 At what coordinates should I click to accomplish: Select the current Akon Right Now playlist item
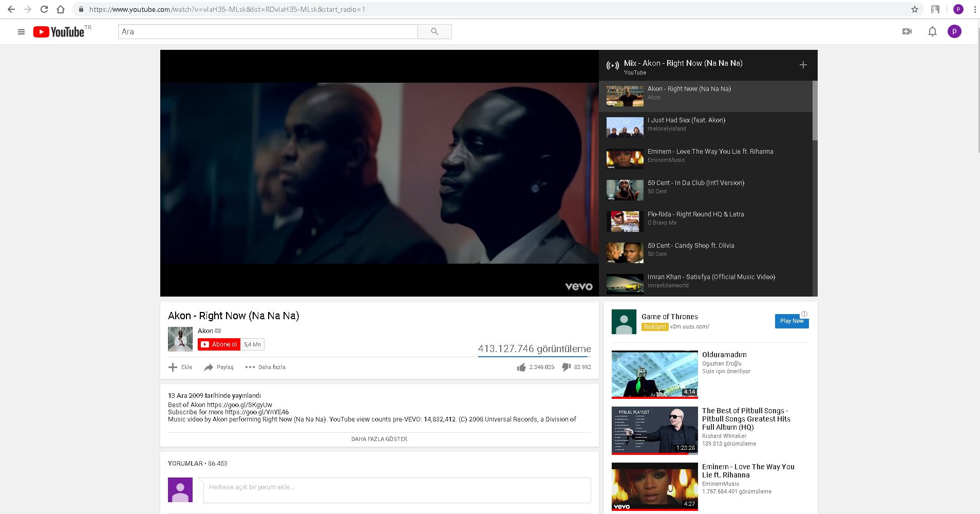click(x=706, y=96)
